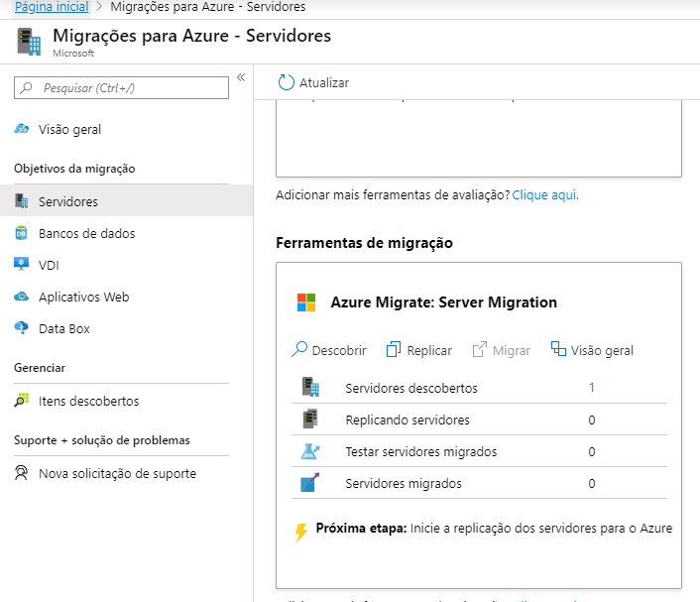Image resolution: width=700 pixels, height=602 pixels.
Task: Click the Testar servidores migrados flask icon
Action: coord(309,451)
